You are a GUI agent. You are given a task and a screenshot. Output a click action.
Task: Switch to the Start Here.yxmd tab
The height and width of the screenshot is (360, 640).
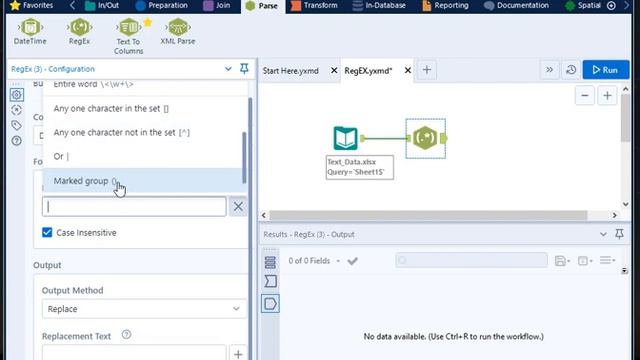click(x=291, y=71)
